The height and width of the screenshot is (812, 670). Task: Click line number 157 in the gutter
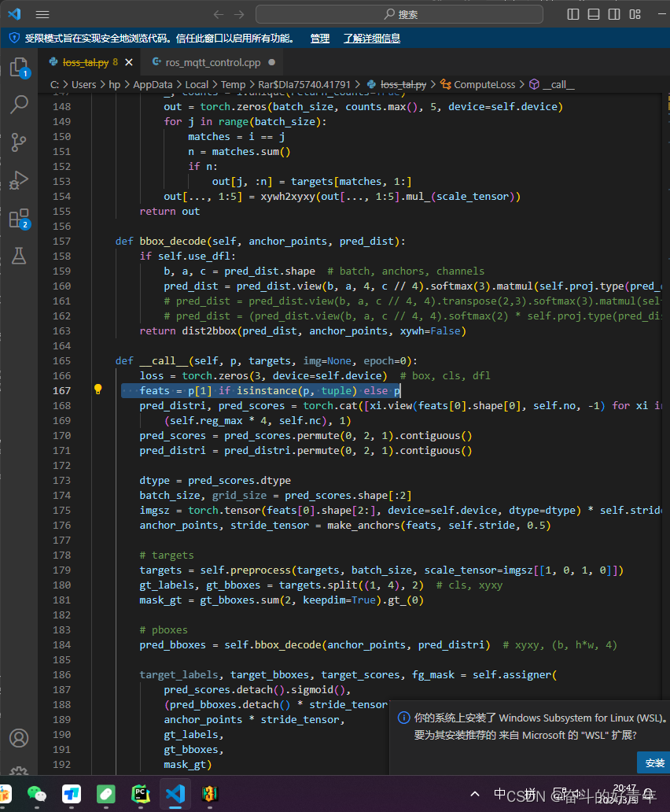pyautogui.click(x=61, y=242)
